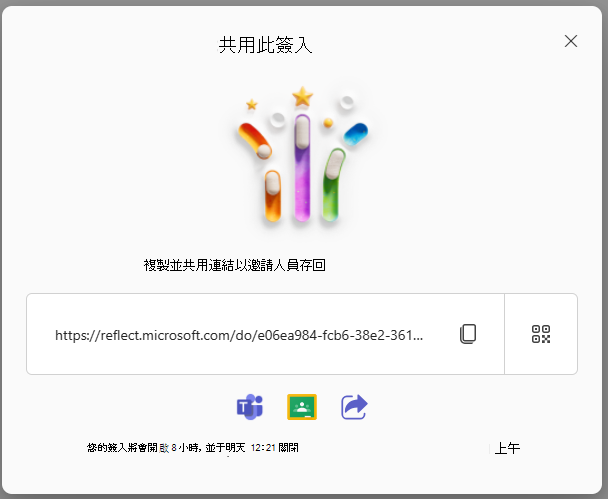Click the check-in closing time notice text

pyautogui.click(x=193, y=448)
